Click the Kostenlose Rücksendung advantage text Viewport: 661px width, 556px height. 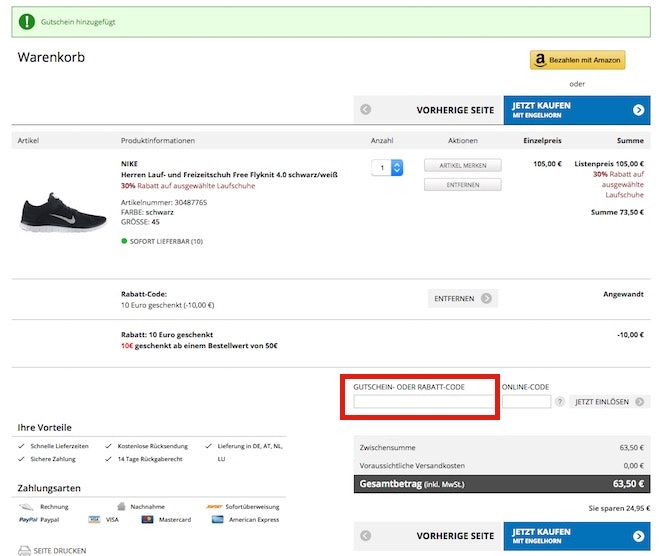point(153,446)
